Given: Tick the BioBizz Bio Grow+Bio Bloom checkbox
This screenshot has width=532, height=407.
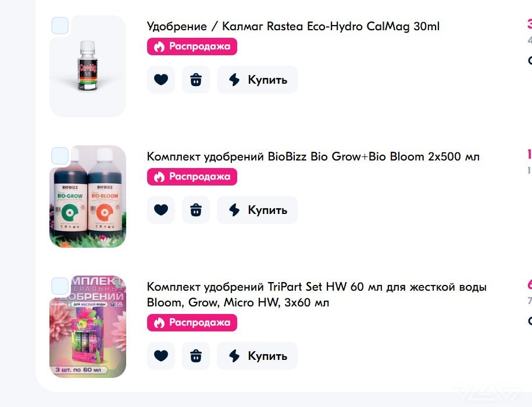Looking at the screenshot, I should click(60, 156).
